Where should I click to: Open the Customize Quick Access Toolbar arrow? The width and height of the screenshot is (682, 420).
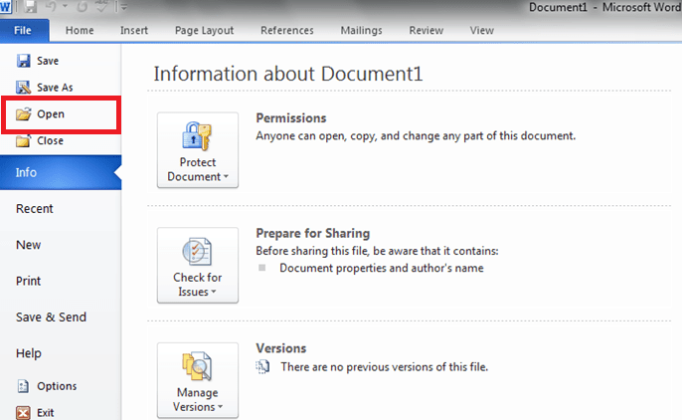(x=122, y=8)
